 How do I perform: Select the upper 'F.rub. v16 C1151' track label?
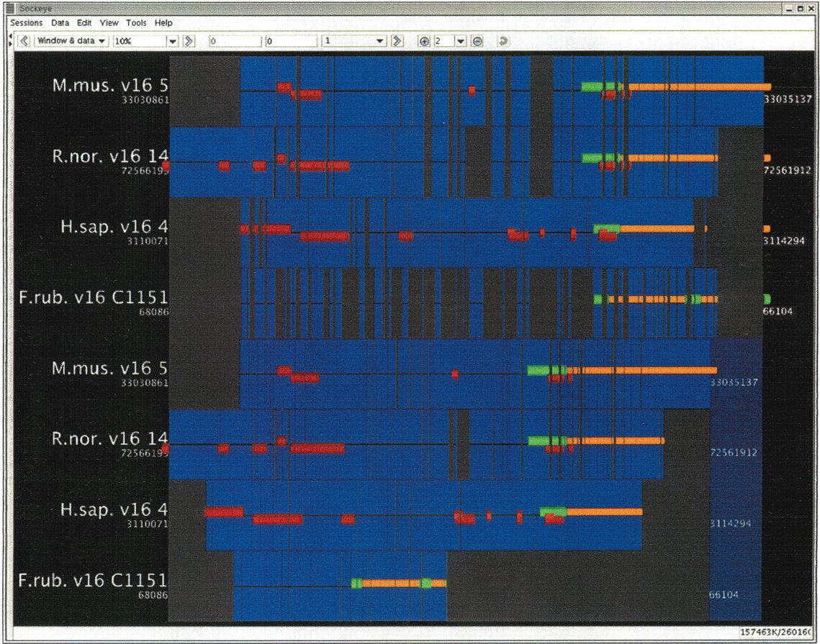click(x=94, y=297)
